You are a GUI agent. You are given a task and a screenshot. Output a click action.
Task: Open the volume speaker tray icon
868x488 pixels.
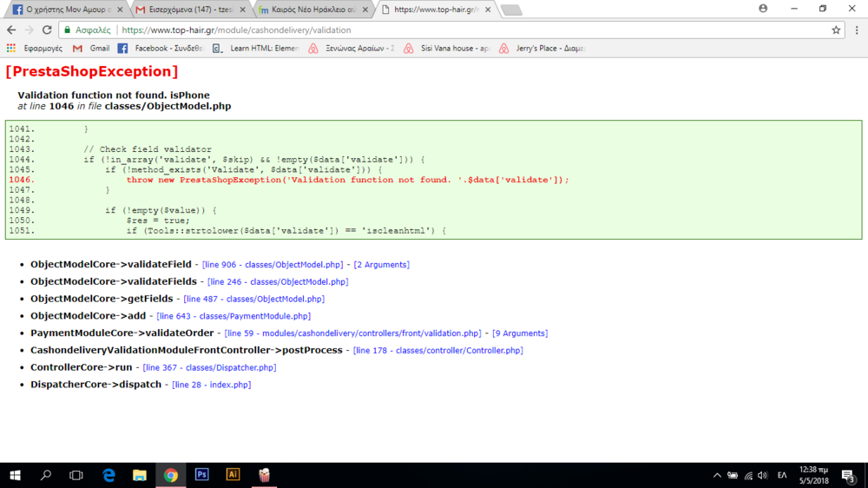point(763,475)
